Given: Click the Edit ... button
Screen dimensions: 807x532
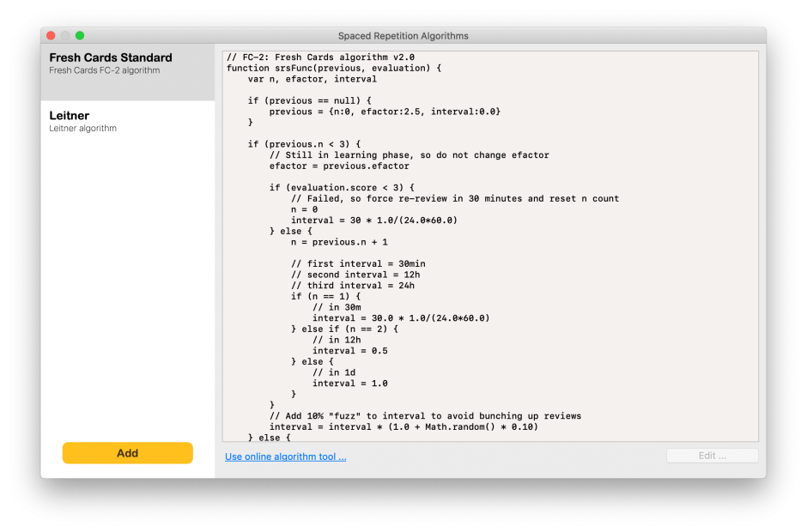Looking at the screenshot, I should tap(713, 456).
